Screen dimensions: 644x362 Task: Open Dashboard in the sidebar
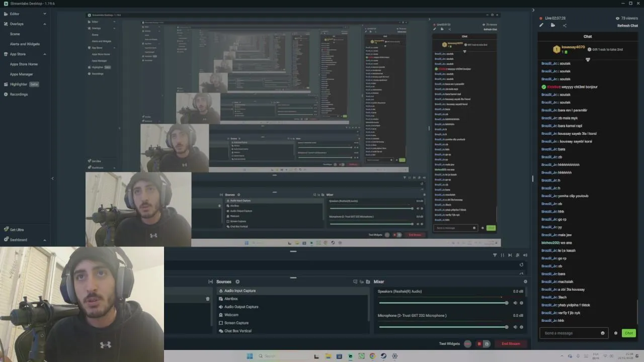[x=19, y=240]
